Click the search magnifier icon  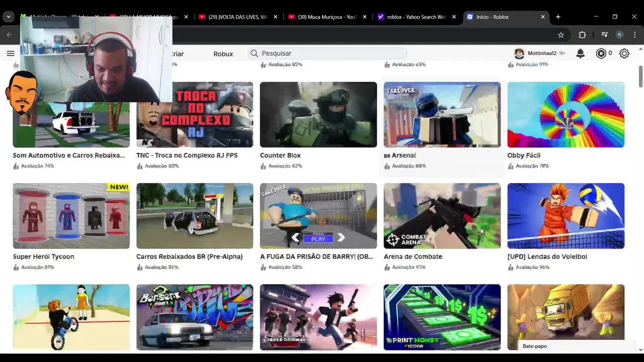255,53
